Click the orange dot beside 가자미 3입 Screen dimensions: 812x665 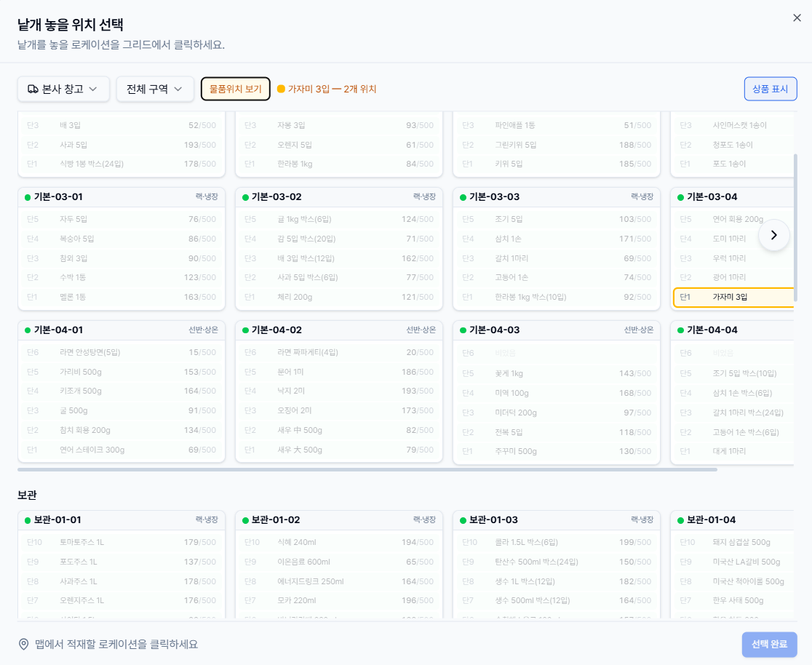coord(281,89)
